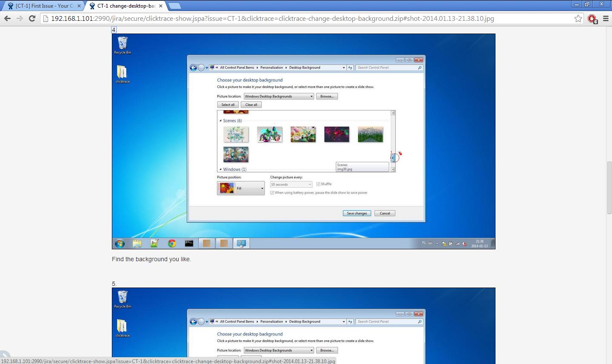Viewport: 612px width, 364px height.
Task: Pick the colorful crystals thumbnail, second in Scenes
Action: pos(270,134)
